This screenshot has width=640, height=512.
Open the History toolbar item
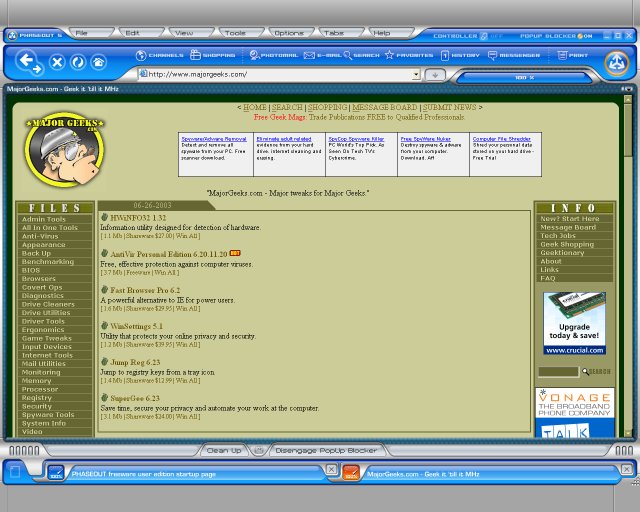tap(460, 55)
